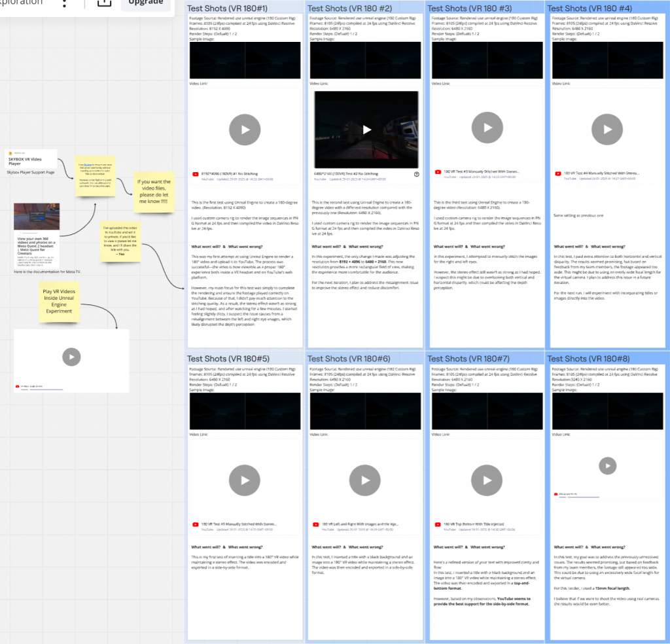Click YouTube icon beside '180 VR Left and Right With Images'
The image size is (670, 644).
click(x=316, y=524)
